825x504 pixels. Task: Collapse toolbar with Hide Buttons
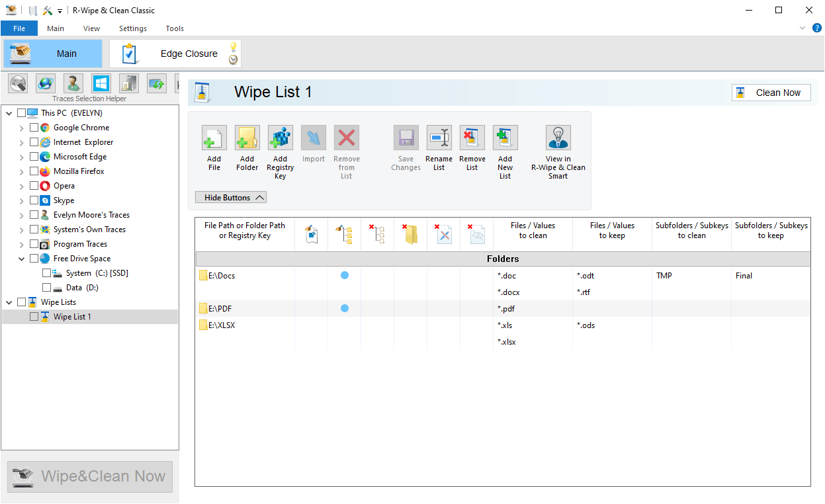coord(230,198)
